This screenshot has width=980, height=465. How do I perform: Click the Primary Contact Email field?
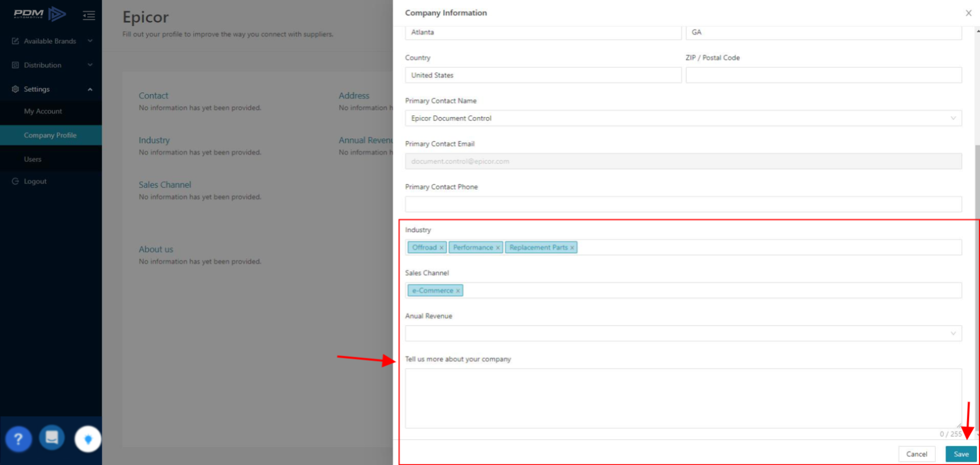[683, 161]
